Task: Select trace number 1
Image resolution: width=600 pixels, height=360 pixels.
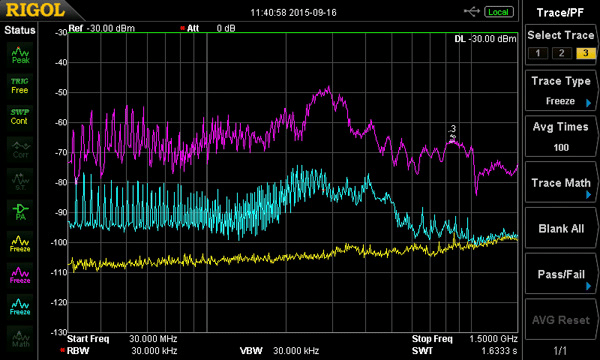Action: coord(538,53)
